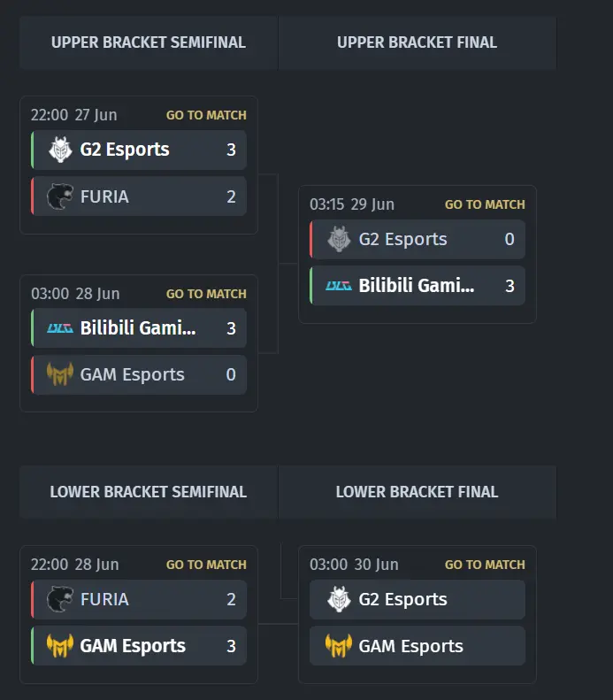Image resolution: width=613 pixels, height=700 pixels.
Task: Select the Lower Bracket Final header
Action: 418,492
